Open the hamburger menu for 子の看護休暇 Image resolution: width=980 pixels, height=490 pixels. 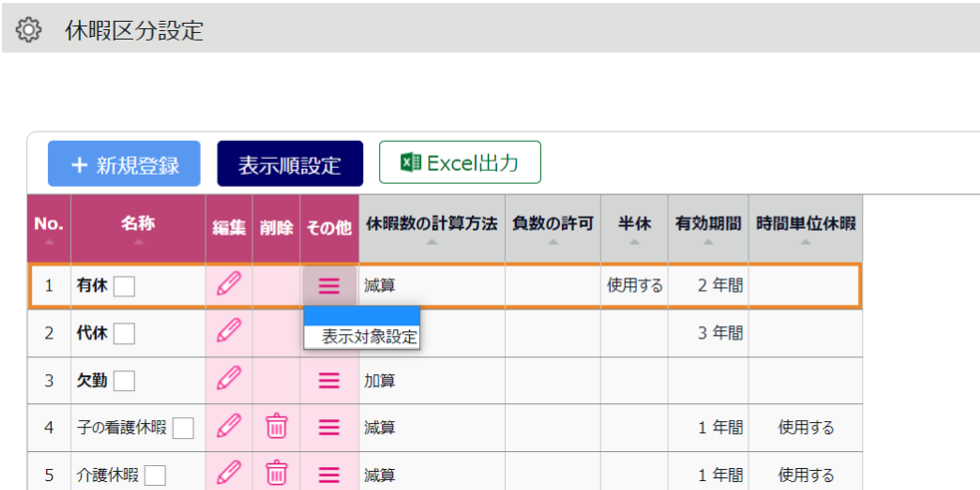click(x=329, y=427)
